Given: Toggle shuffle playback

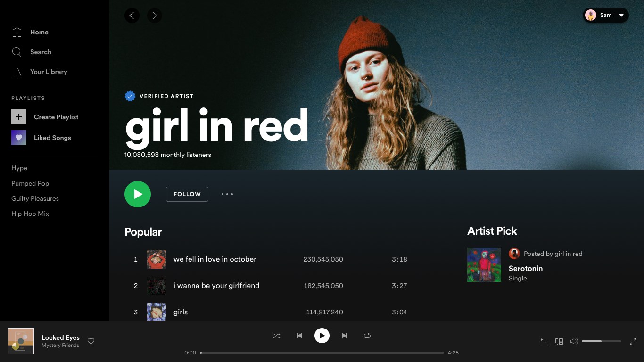Looking at the screenshot, I should (277, 336).
